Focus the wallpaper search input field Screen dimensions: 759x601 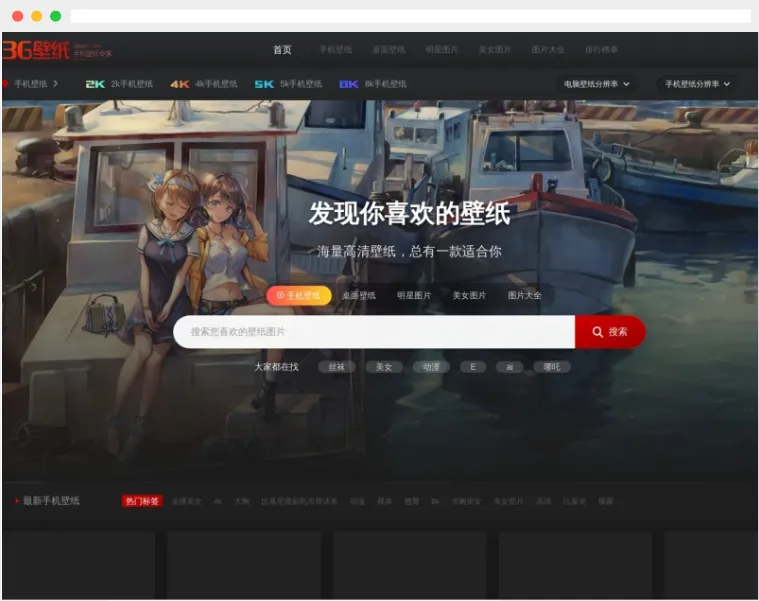pos(374,332)
